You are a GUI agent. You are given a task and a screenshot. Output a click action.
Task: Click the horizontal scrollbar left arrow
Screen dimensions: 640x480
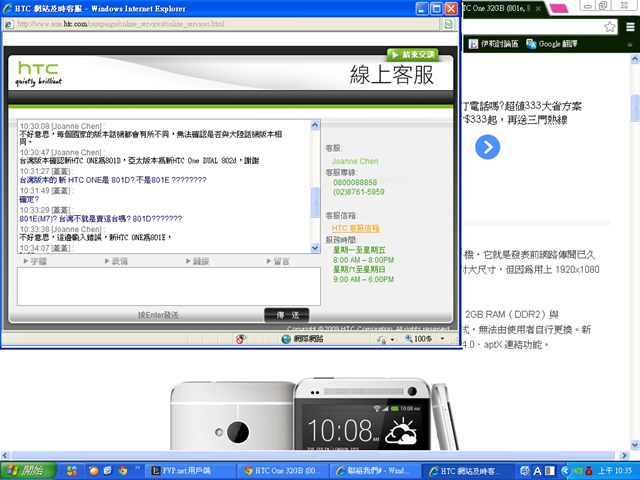tap(4, 455)
